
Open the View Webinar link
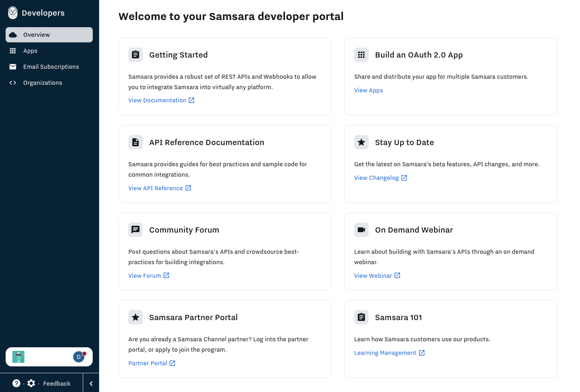point(373,276)
